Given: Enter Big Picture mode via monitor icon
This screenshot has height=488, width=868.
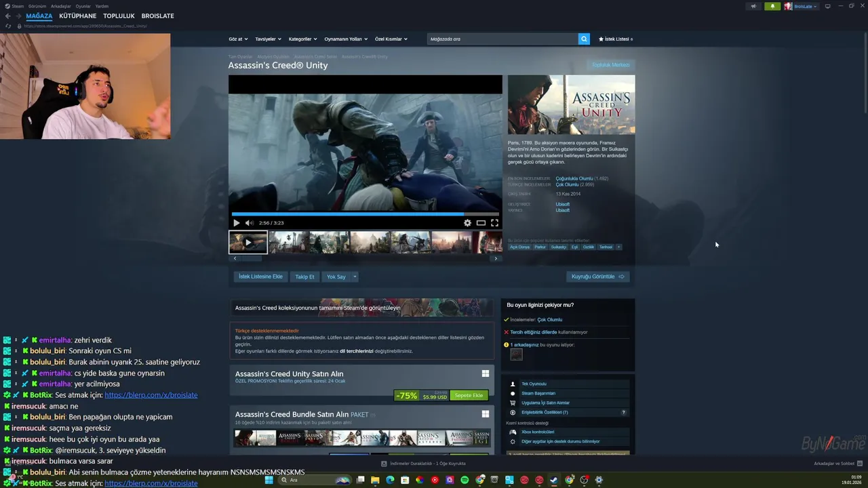Looking at the screenshot, I should [827, 6].
